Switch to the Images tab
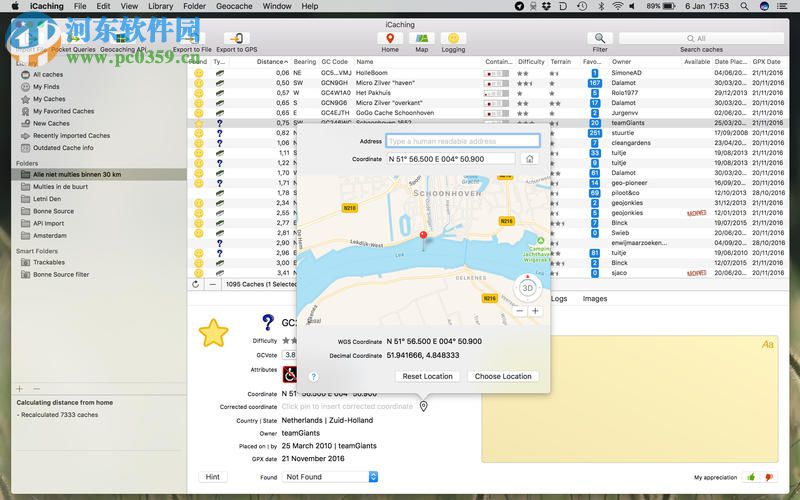 [x=595, y=298]
